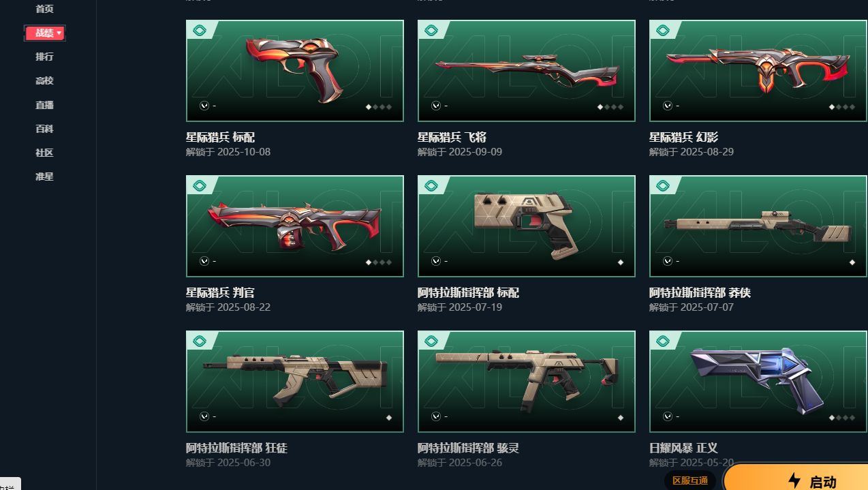Click the chevron circle icon on 星际猎兵 判官 card
The width and height of the screenshot is (868, 490).
(x=204, y=261)
